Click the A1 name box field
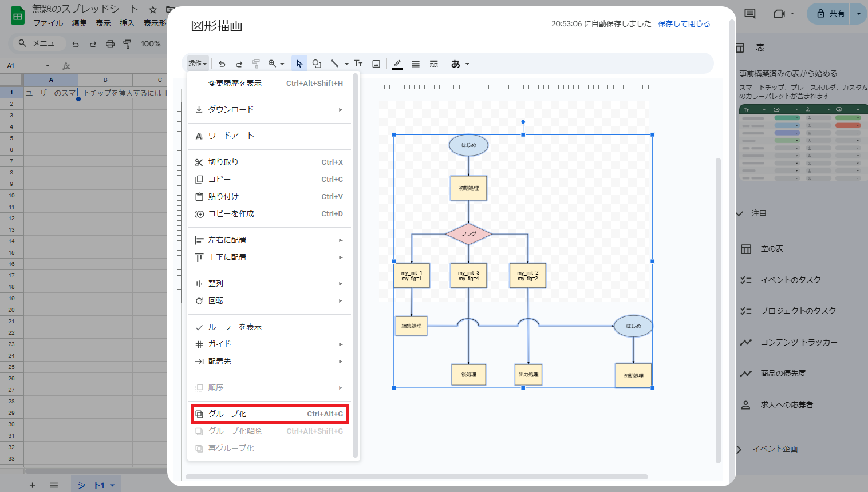Viewport: 868px width, 492px height. [29, 66]
